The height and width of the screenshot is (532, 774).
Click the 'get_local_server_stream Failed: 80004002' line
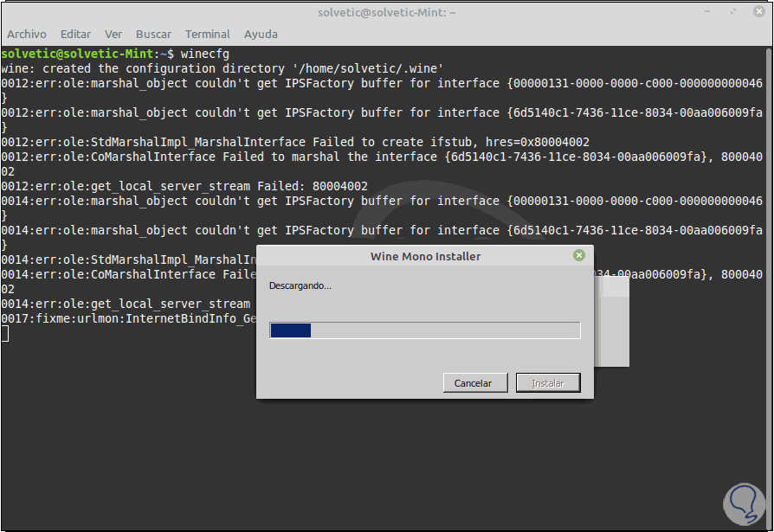point(184,186)
